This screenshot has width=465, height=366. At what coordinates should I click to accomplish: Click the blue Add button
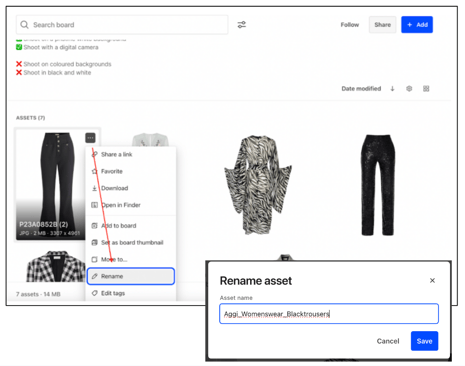(x=417, y=25)
